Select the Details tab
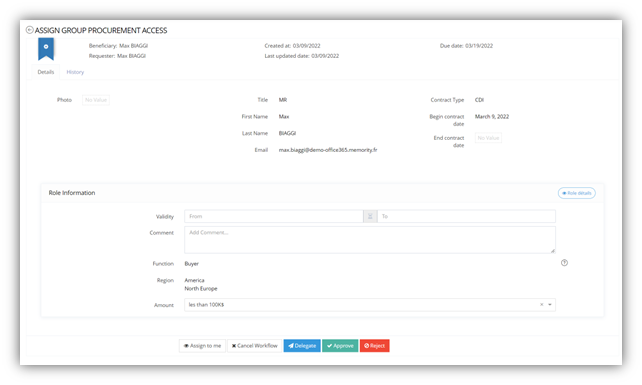The image size is (642, 385). [46, 72]
